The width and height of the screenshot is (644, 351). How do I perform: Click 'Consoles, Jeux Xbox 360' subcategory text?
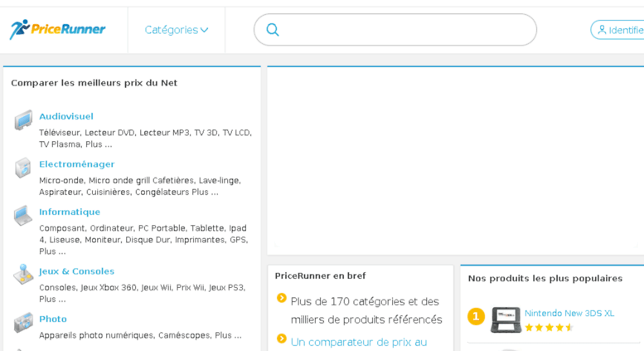pos(88,288)
